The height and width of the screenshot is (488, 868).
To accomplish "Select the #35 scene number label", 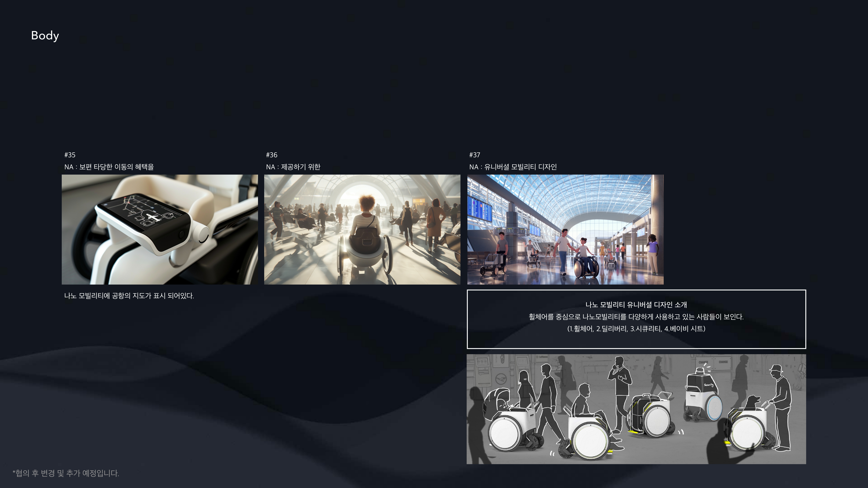I will click(70, 155).
